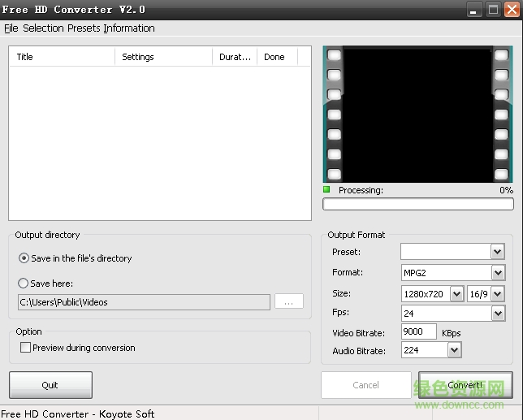Minimize the Free HD Converter window
Viewport: 523px width, 420px height.
473,9
